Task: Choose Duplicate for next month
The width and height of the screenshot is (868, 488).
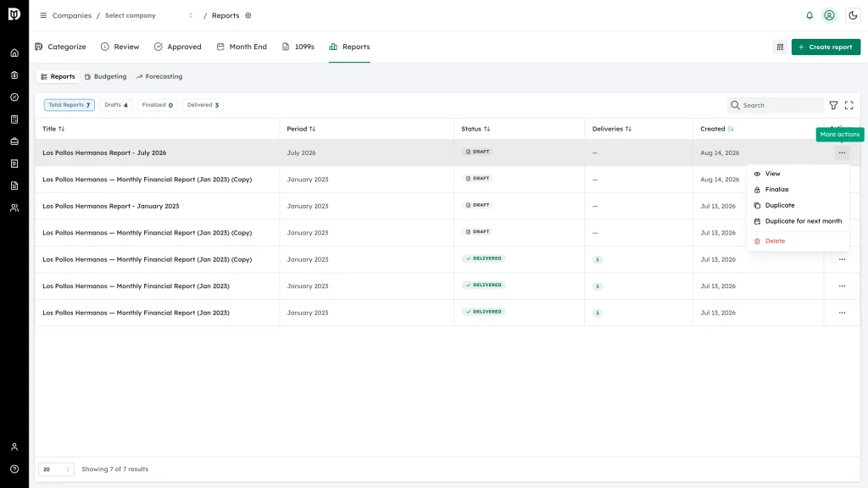Action: 798,221
